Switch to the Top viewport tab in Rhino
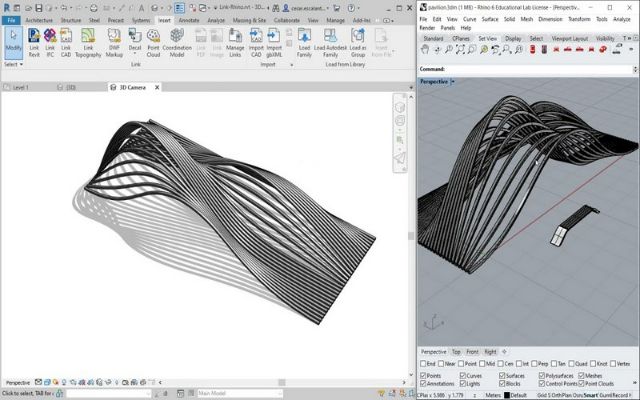 pos(456,351)
